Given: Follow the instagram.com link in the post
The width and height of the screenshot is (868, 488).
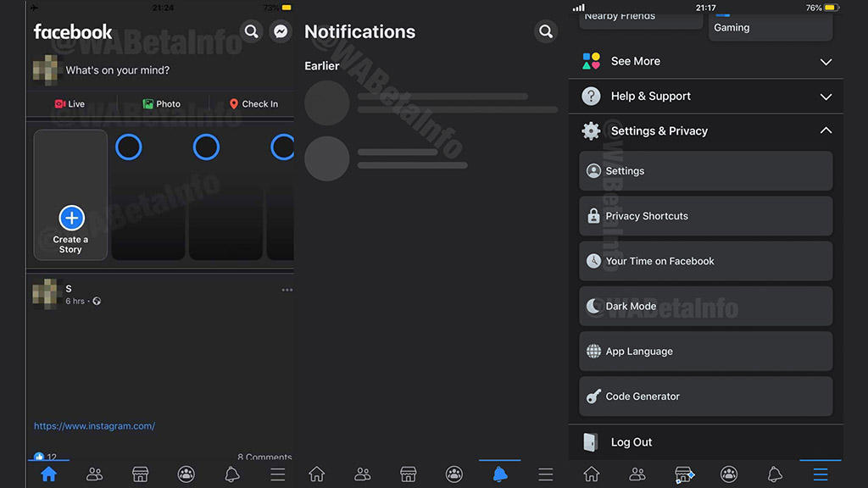Looking at the screenshot, I should [x=94, y=426].
